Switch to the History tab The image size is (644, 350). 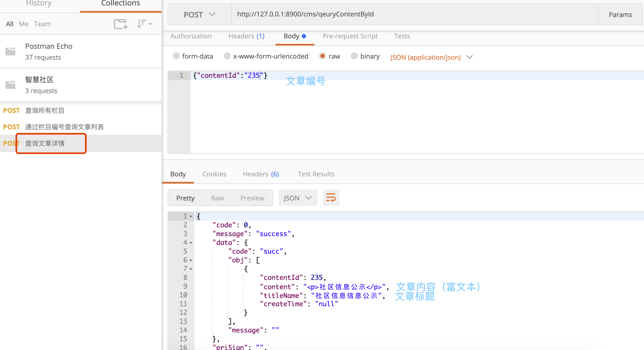39,4
